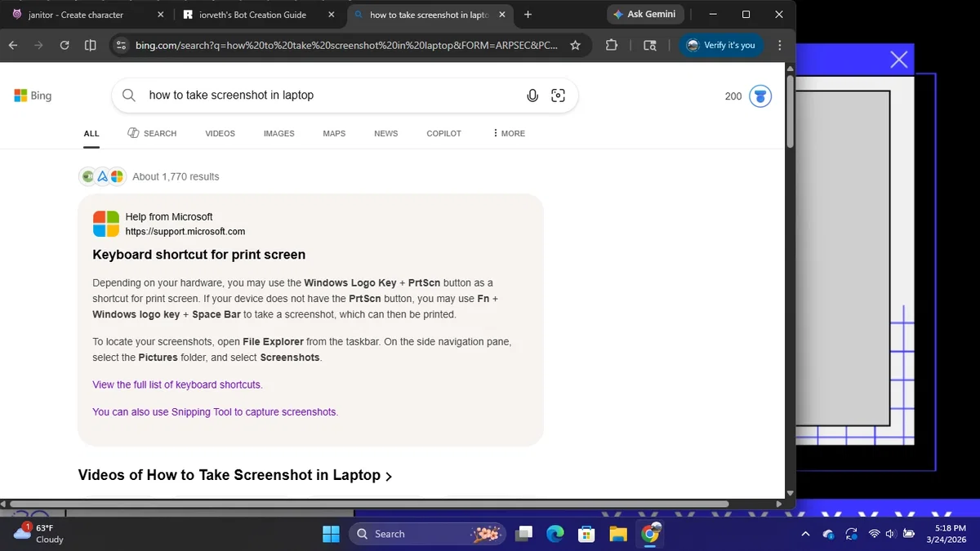Viewport: 980px width, 551px height.
Task: Bookmark this page with star icon
Action: pos(575,46)
